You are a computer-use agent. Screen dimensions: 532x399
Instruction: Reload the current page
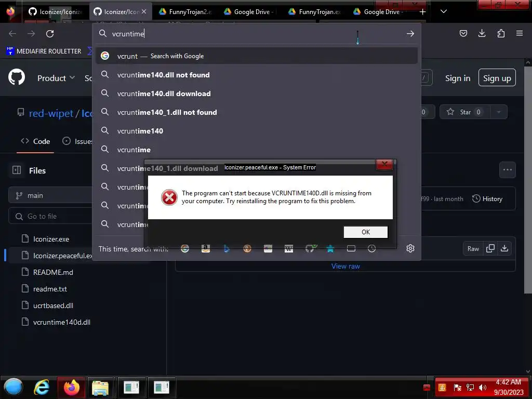[50, 34]
